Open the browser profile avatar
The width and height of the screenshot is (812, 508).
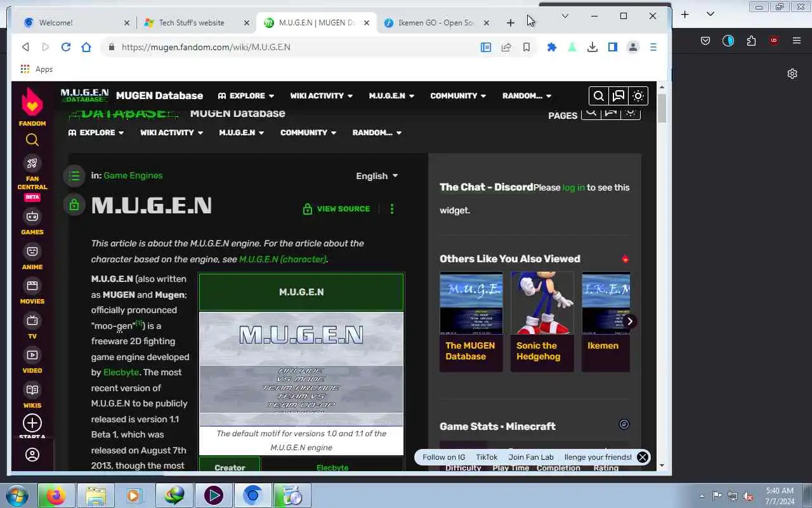click(633, 47)
